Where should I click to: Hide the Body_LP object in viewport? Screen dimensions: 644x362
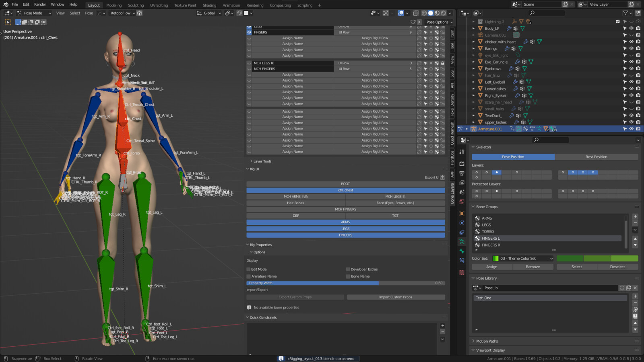pos(632,28)
